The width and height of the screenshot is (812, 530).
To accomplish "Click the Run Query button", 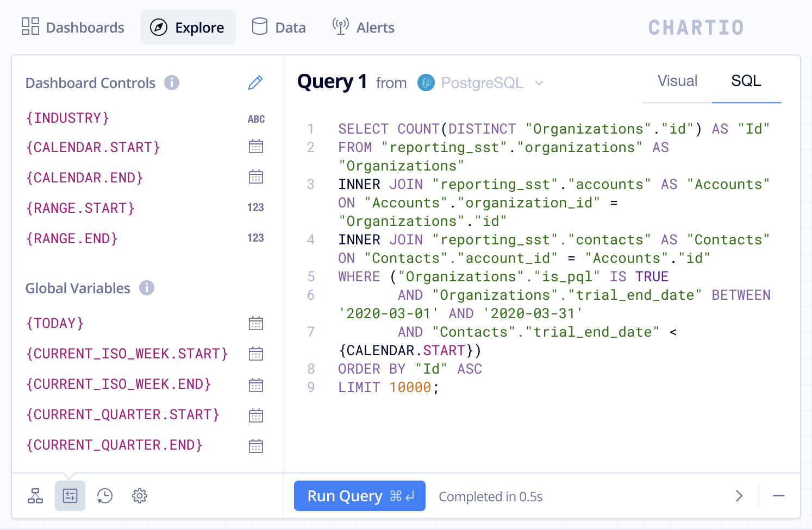I will click(360, 496).
